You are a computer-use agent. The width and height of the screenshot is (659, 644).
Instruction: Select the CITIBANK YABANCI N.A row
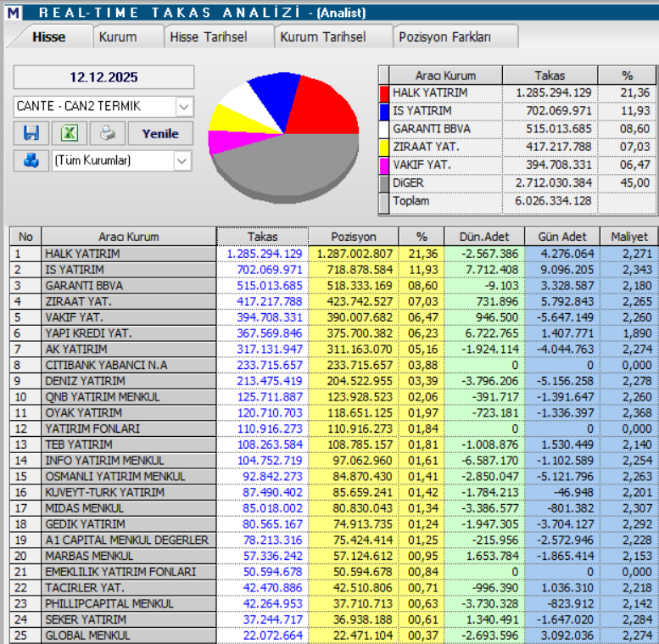[334, 366]
